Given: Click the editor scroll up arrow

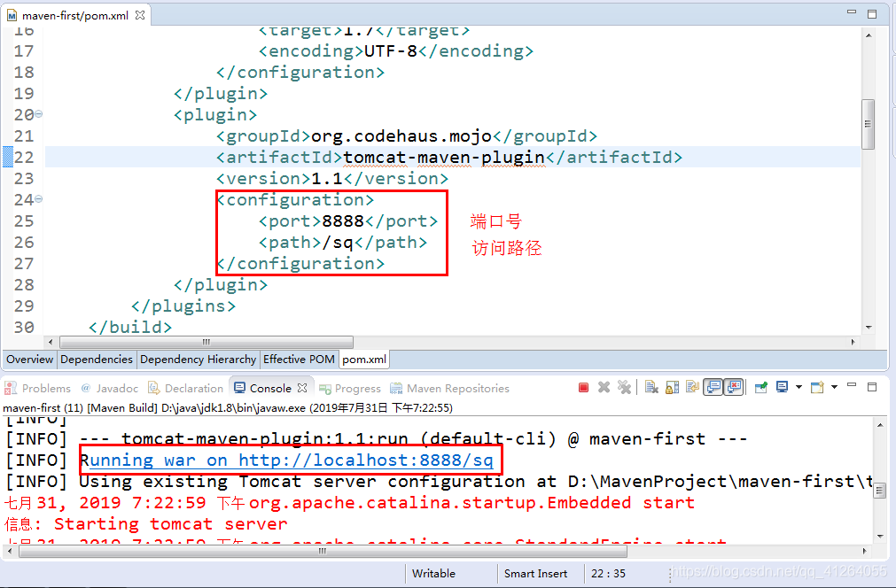Looking at the screenshot, I should (869, 35).
